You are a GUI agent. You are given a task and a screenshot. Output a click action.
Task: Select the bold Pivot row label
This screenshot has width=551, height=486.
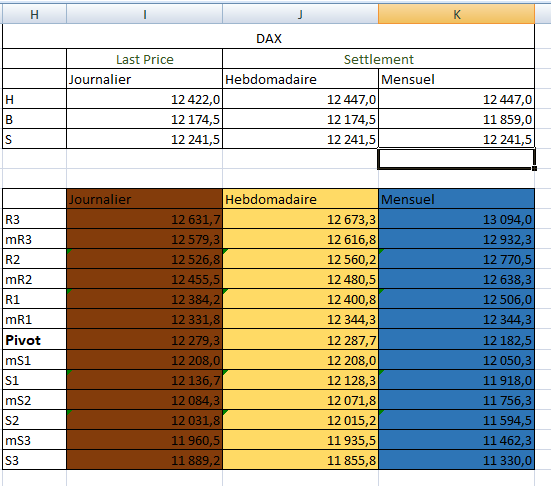click(34, 339)
